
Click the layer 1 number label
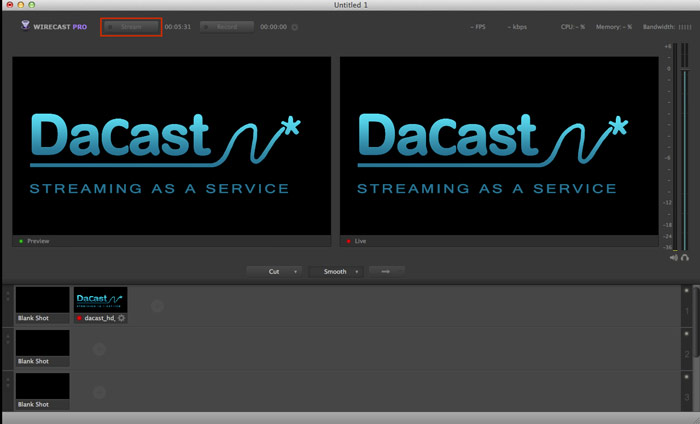pyautogui.click(x=687, y=311)
